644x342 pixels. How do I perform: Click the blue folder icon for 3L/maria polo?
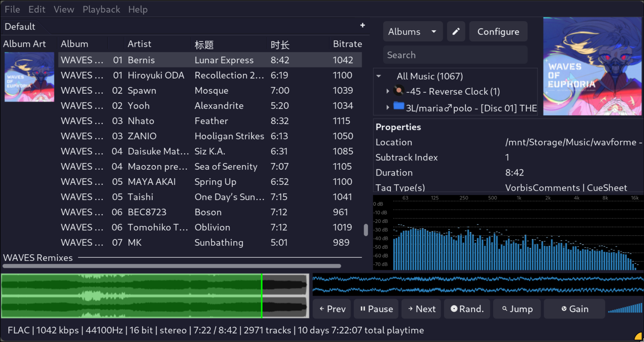[x=399, y=106]
